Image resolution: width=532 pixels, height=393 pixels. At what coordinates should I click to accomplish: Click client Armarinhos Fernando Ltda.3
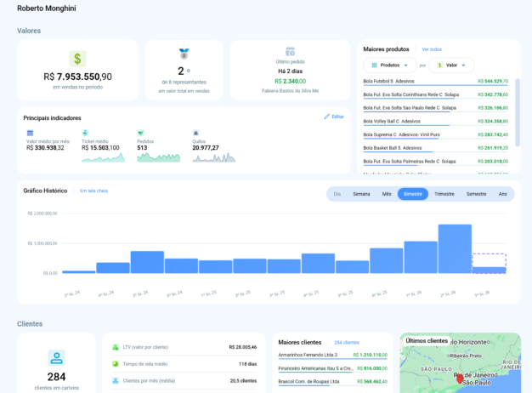click(332, 356)
